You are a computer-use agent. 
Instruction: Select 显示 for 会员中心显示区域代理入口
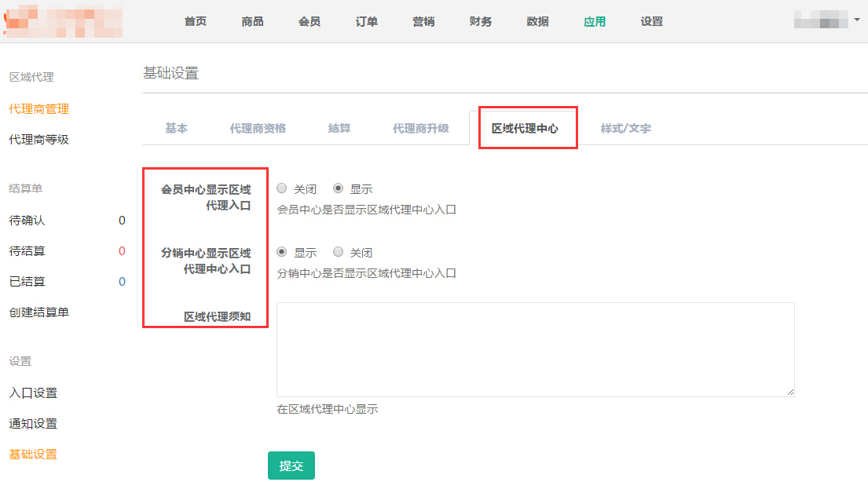coord(339,188)
